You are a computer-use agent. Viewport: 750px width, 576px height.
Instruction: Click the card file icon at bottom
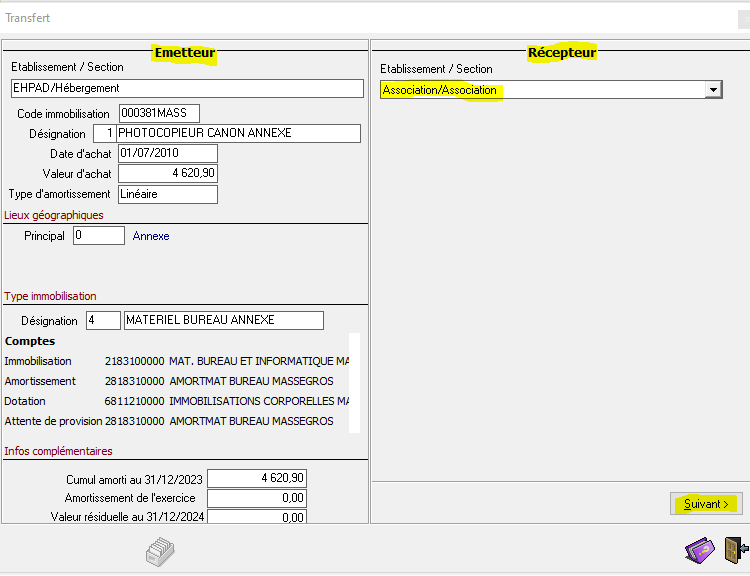(160, 552)
